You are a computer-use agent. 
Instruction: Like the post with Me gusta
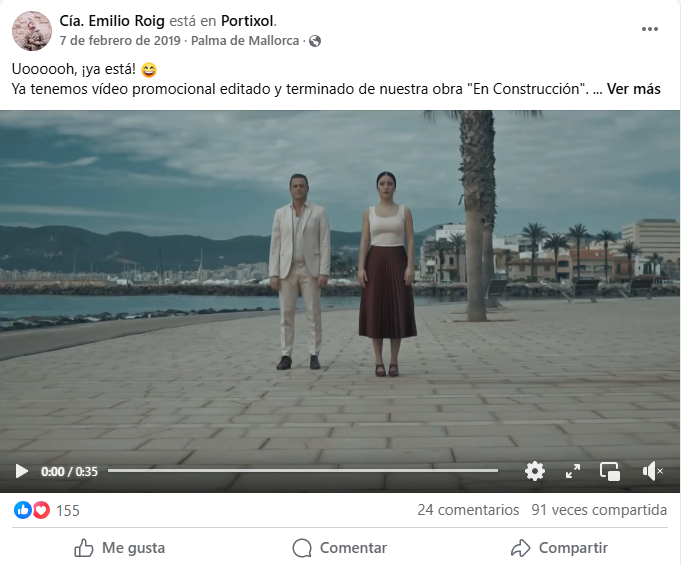click(x=119, y=548)
